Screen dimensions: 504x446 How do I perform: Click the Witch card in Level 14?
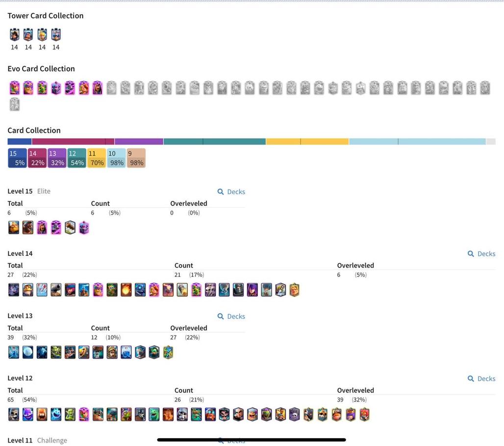(252, 290)
